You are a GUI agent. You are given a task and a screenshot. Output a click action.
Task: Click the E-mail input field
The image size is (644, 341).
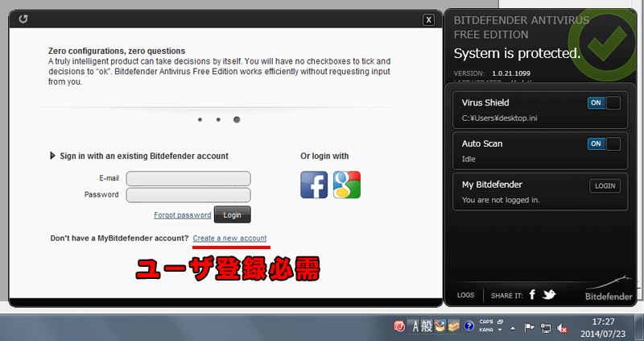[x=188, y=178]
